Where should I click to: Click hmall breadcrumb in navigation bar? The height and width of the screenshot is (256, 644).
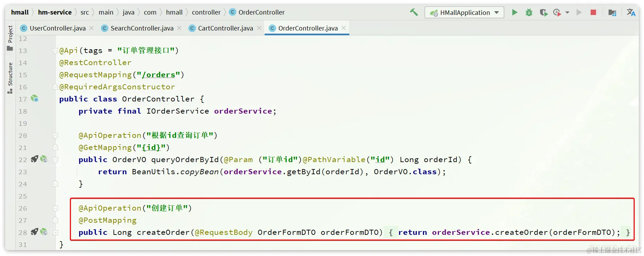point(20,12)
